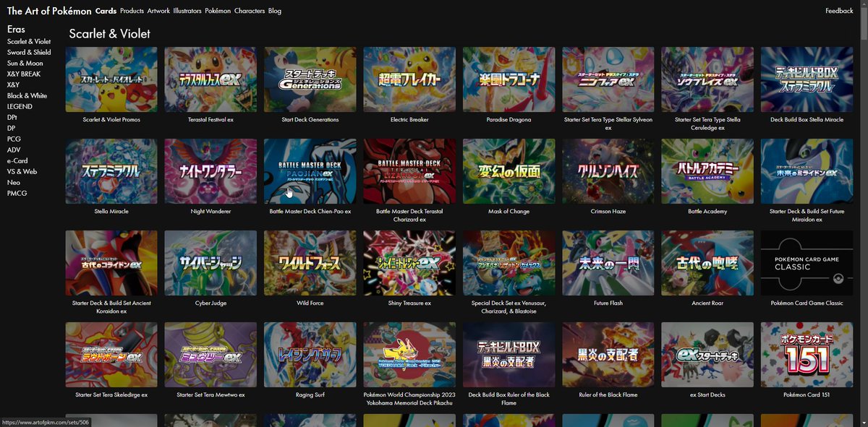
Task: Open Battle Master Deck Chien-Pao ex thumbnail
Action: pyautogui.click(x=310, y=171)
